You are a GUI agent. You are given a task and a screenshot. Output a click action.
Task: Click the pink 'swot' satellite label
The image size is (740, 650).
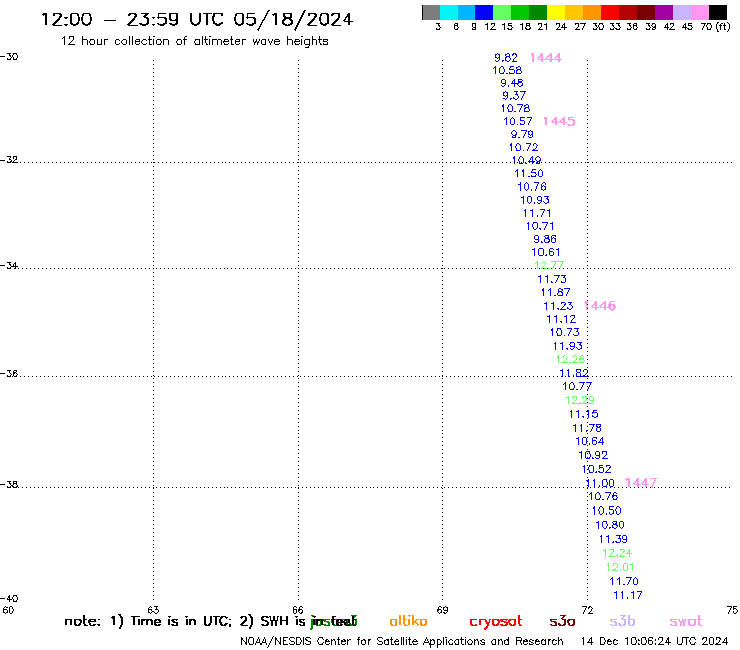click(686, 621)
